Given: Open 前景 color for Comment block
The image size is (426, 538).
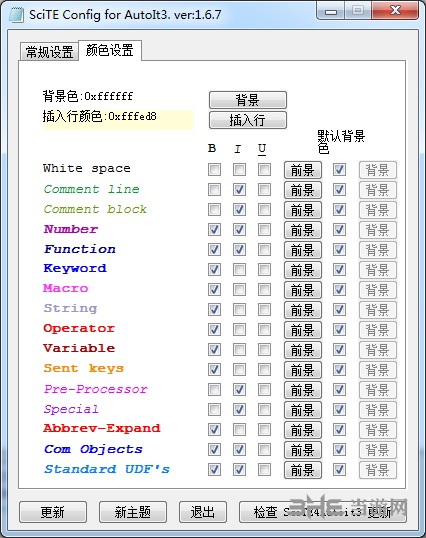Looking at the screenshot, I should pyautogui.click(x=303, y=210).
